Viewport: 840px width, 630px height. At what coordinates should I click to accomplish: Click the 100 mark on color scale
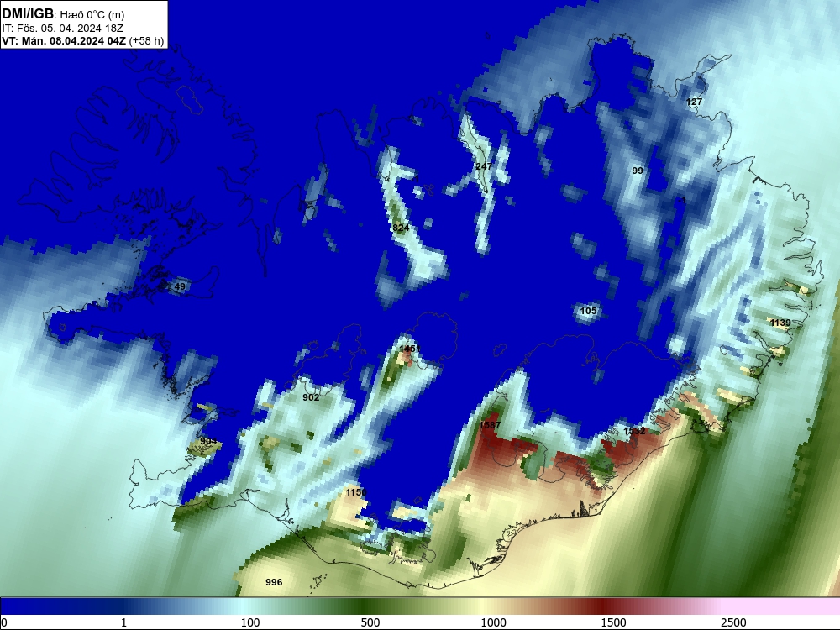pyautogui.click(x=250, y=622)
